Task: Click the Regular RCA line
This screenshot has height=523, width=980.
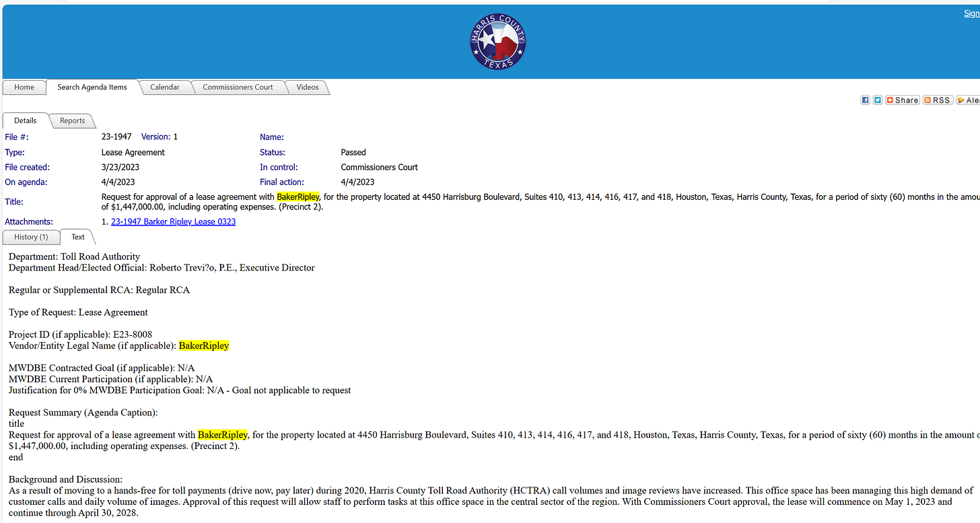Action: coord(99,290)
